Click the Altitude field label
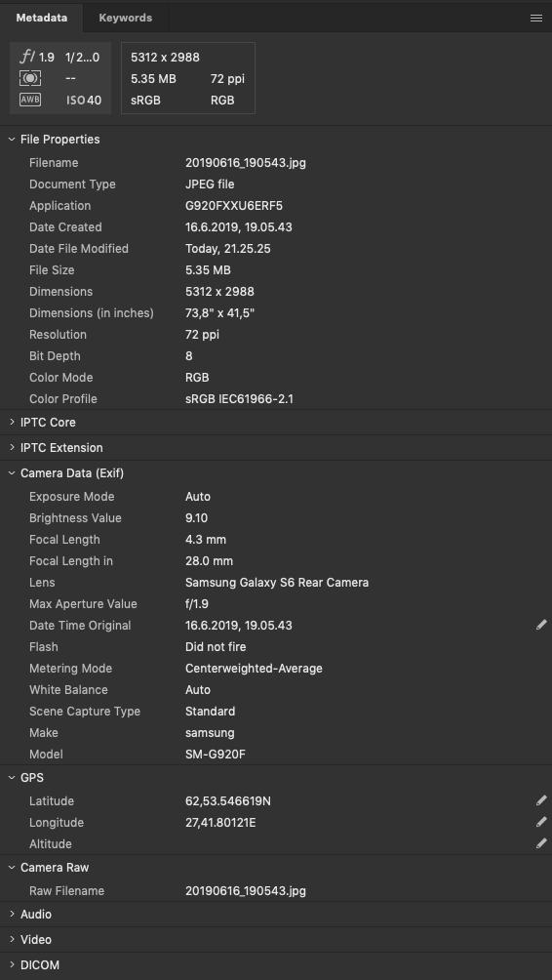 51,843
